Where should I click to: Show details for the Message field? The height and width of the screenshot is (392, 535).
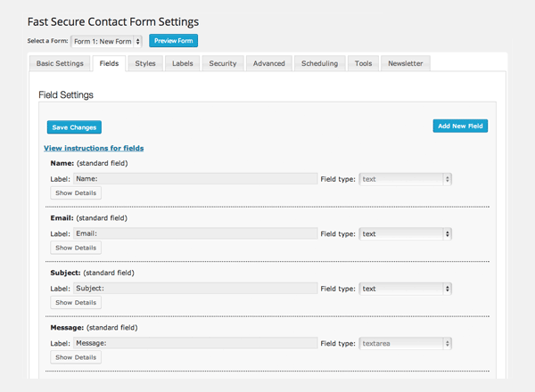[76, 357]
